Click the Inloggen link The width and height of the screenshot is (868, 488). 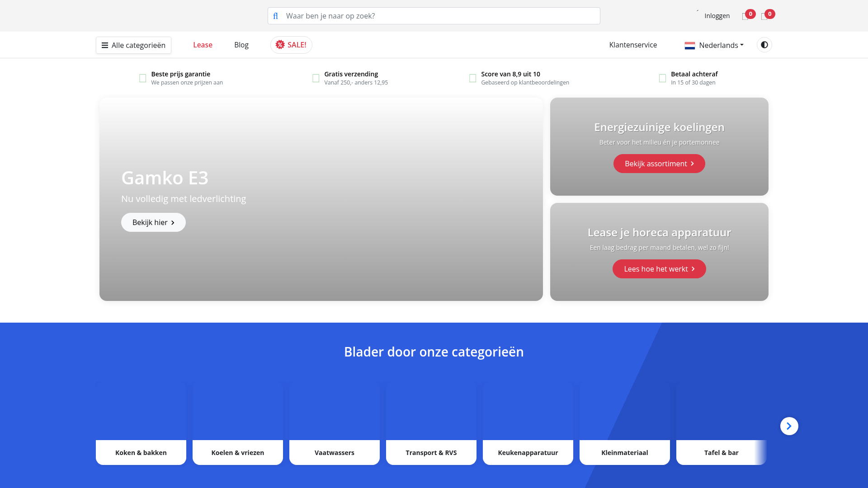click(717, 16)
